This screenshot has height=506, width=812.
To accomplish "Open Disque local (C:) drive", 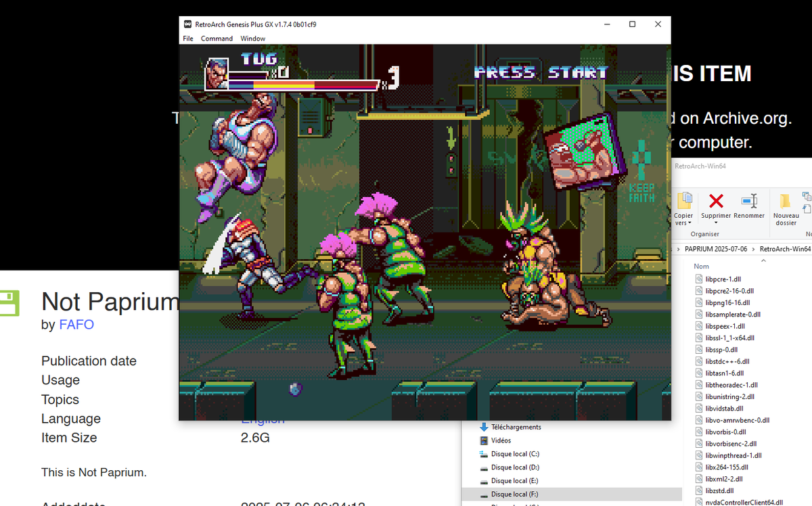I will (515, 454).
